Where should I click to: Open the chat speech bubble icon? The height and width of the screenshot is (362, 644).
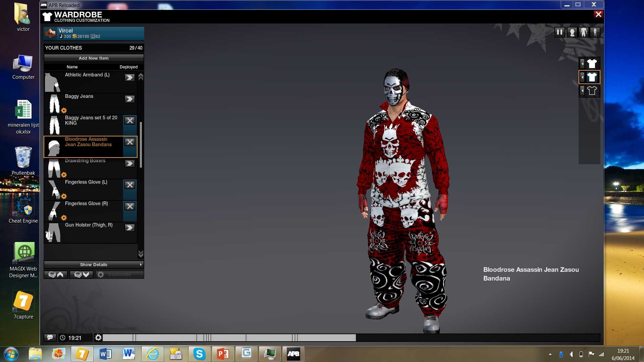click(x=50, y=338)
